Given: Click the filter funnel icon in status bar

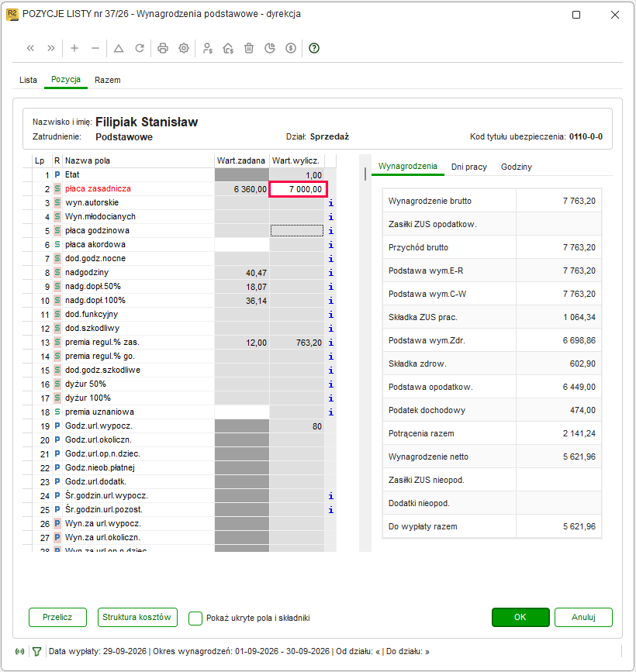Looking at the screenshot, I should click(x=37, y=652).
